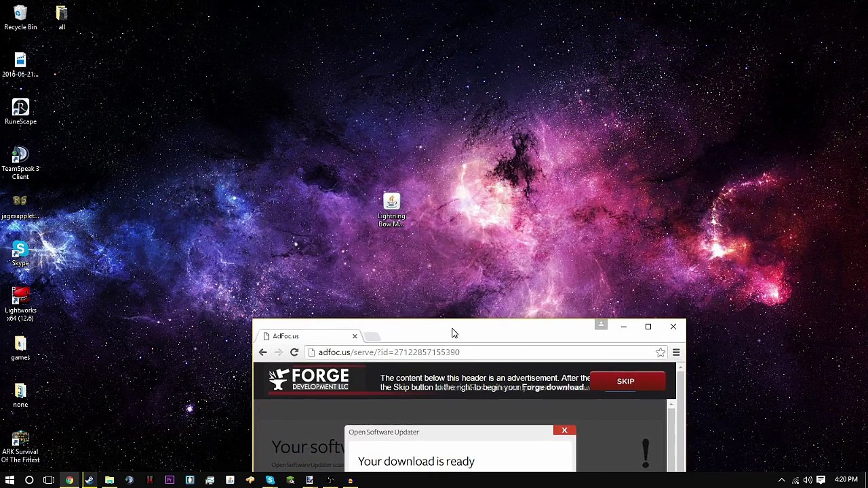Screen dimensions: 868x488
Task: Open Skype from the taskbar
Action: pos(270,480)
